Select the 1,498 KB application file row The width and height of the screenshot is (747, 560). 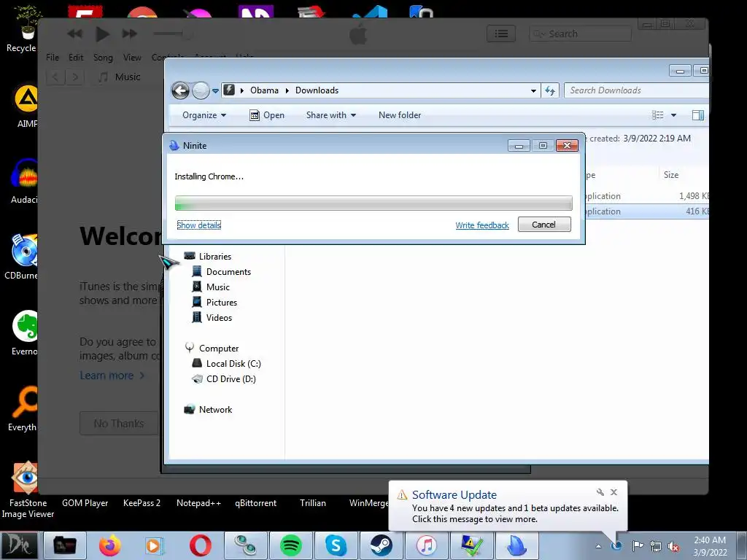647,195
